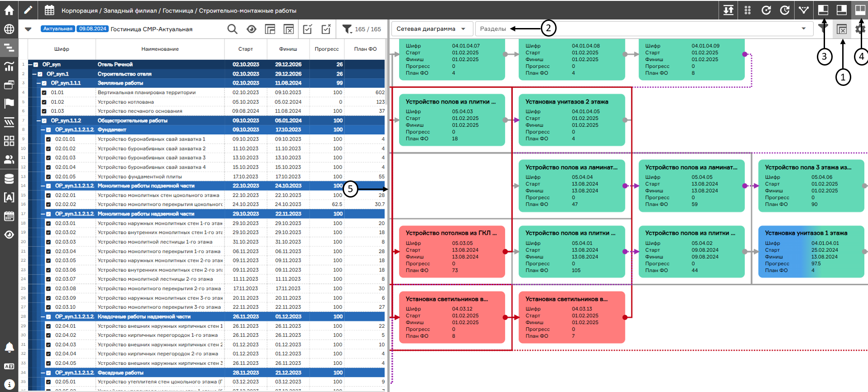The height and width of the screenshot is (392, 868).
Task: Toggle checkbox for row 02.01.03
Action: 48,158
